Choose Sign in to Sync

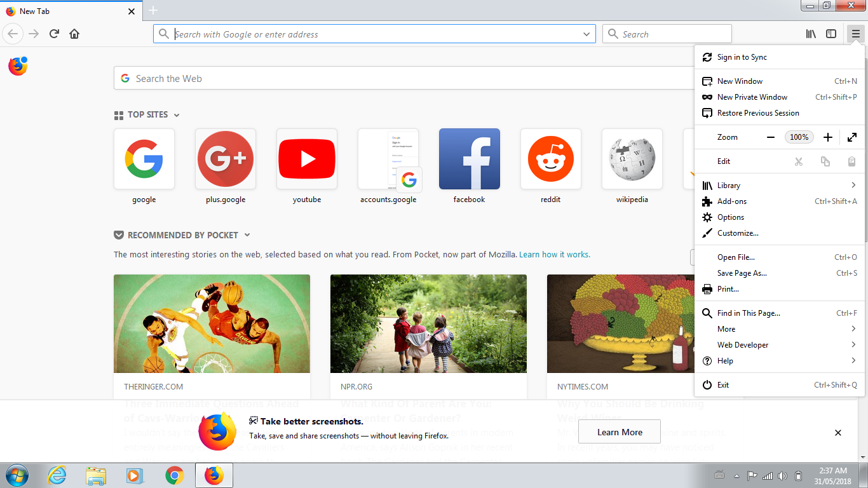[x=780, y=57]
